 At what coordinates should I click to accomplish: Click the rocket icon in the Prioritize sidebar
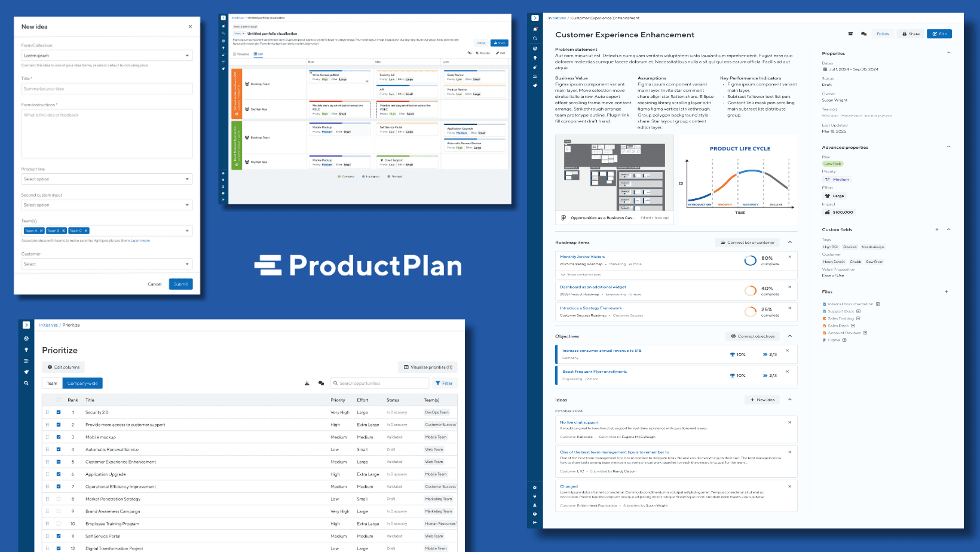pyautogui.click(x=26, y=372)
